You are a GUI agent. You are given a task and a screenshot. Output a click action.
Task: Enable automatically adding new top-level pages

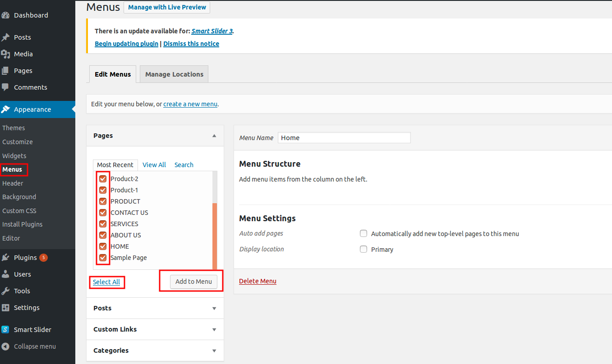(x=364, y=233)
